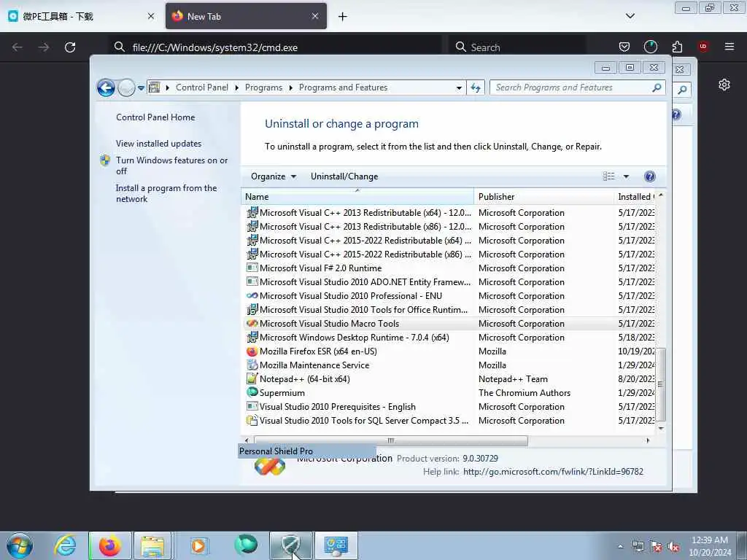
Task: Open Firefox extensions puzzle icon
Action: click(677, 47)
